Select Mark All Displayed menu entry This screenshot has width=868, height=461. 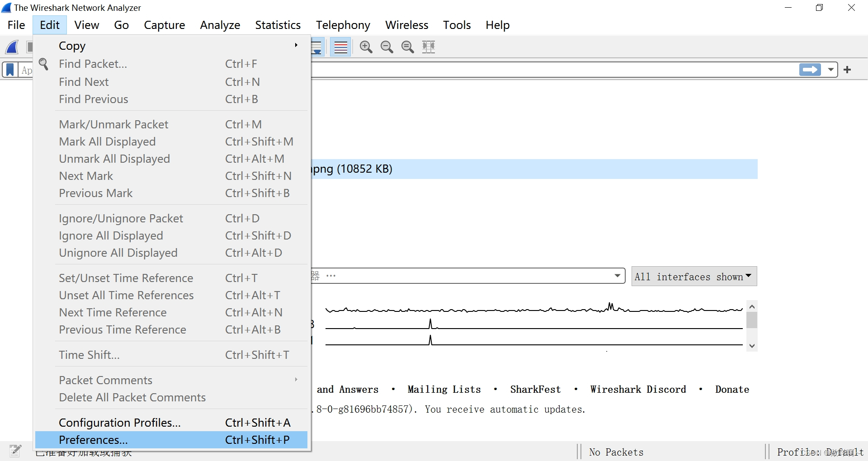(x=171, y=141)
